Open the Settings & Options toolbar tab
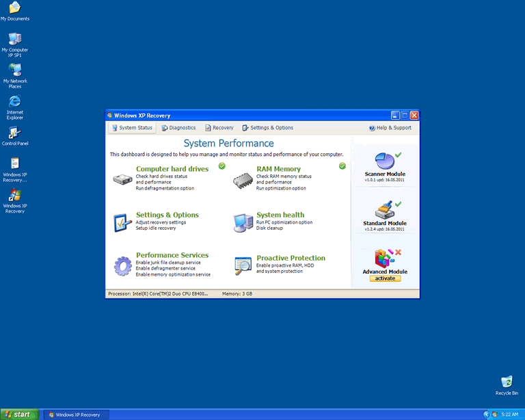Screen dimensions: 525x420 pos(267,128)
